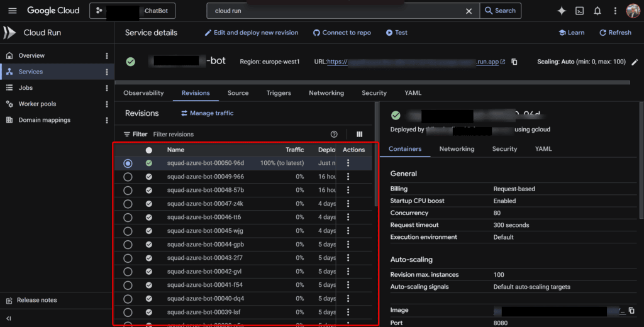Open actions menu for revision 00047-z4k
644x327 pixels.
[348, 203]
